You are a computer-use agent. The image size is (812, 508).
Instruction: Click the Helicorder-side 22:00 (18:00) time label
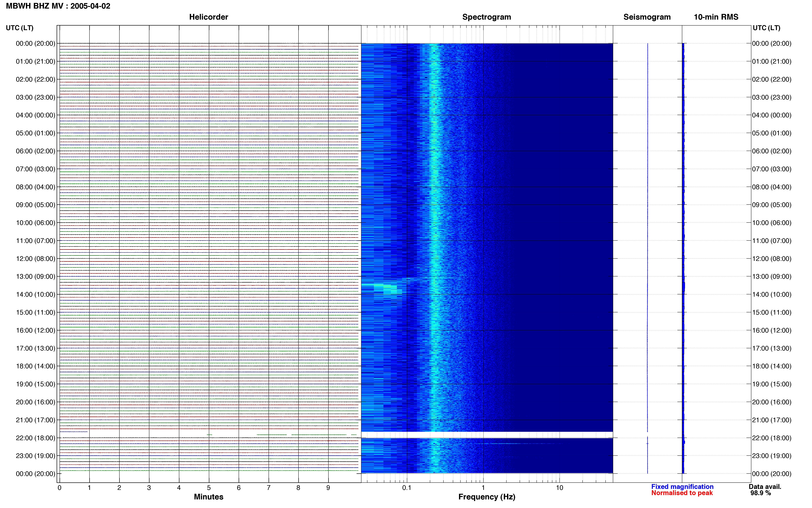(36, 438)
